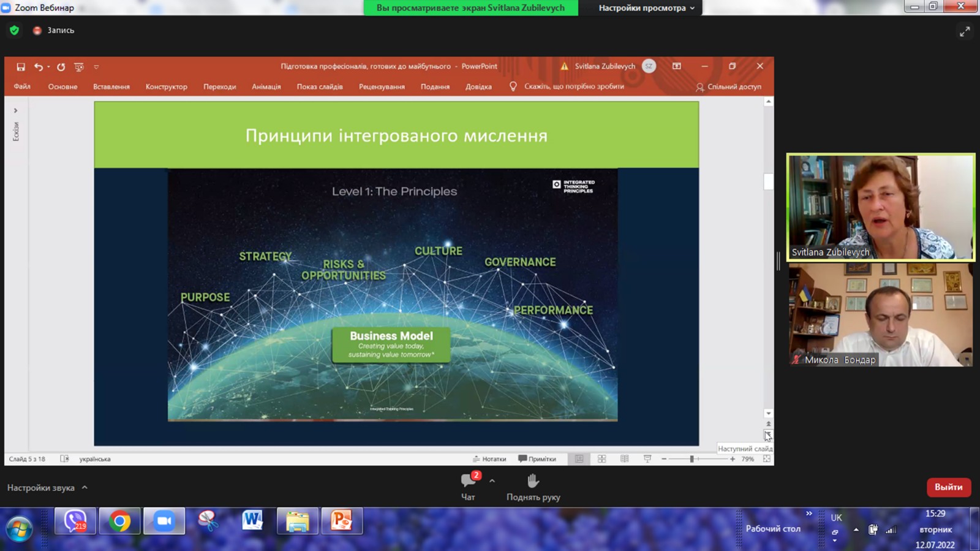The height and width of the screenshot is (551, 980).
Task: Select the Показ слайдів ribbon tab
Action: (x=320, y=87)
